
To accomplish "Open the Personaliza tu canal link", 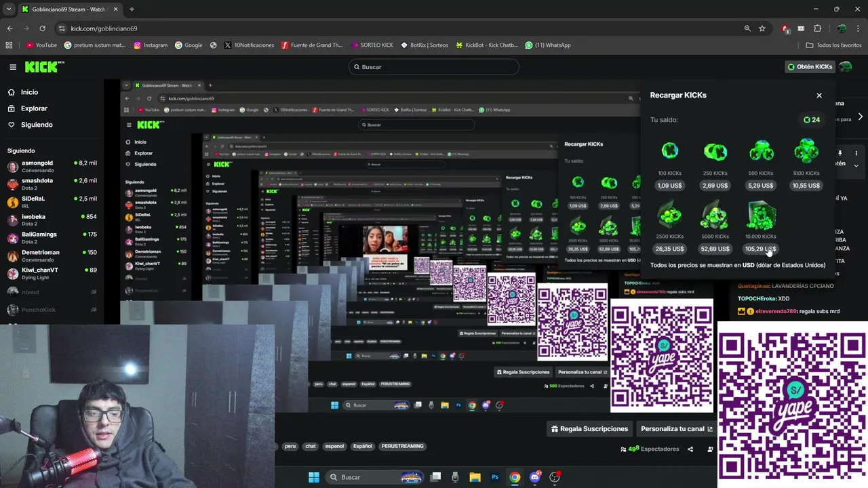I will tap(677, 429).
